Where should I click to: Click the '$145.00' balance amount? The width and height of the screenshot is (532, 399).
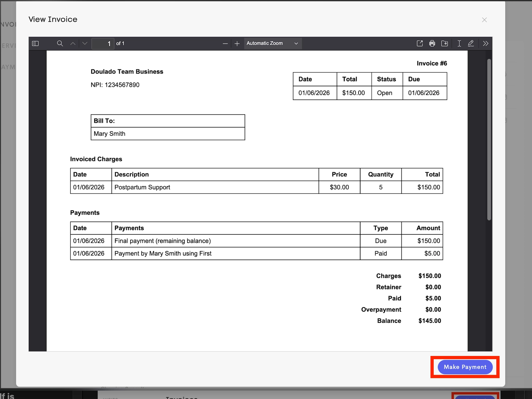coord(430,321)
